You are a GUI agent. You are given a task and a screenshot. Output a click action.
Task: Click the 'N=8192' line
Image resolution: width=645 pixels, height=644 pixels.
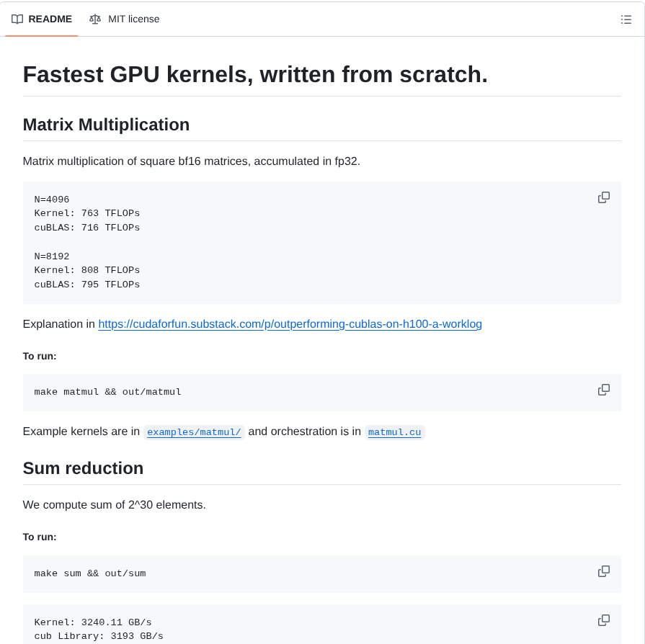pos(52,256)
